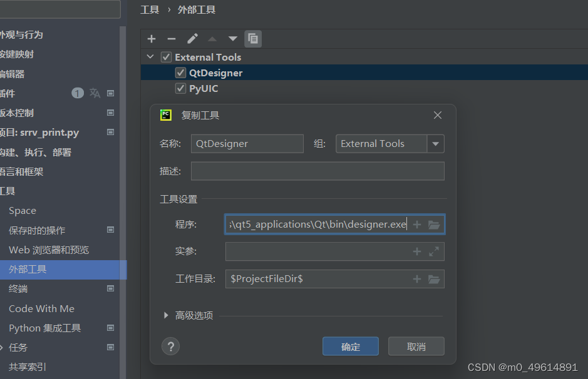Add a new external tool with plus icon

[152, 39]
